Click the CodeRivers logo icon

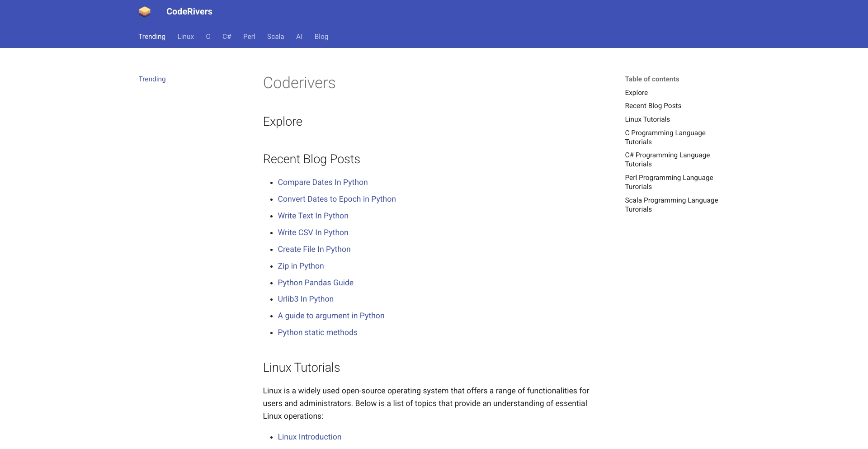[144, 11]
